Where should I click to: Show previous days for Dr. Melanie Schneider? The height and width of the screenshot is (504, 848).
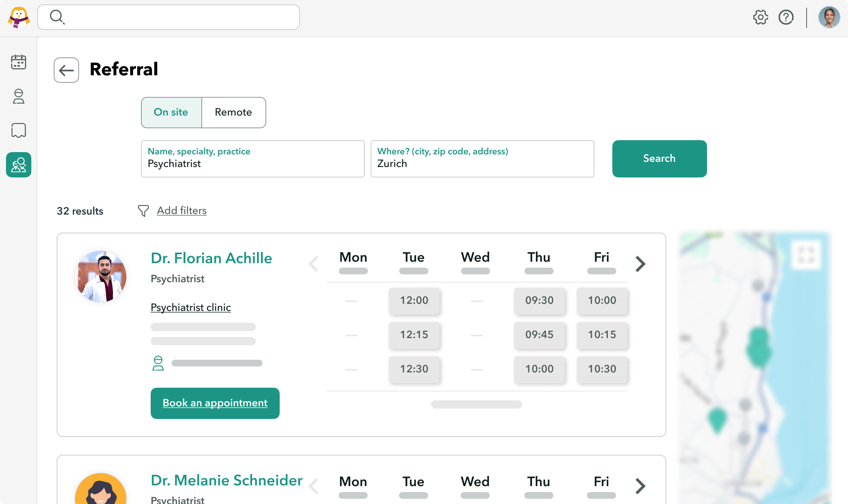tap(314, 486)
